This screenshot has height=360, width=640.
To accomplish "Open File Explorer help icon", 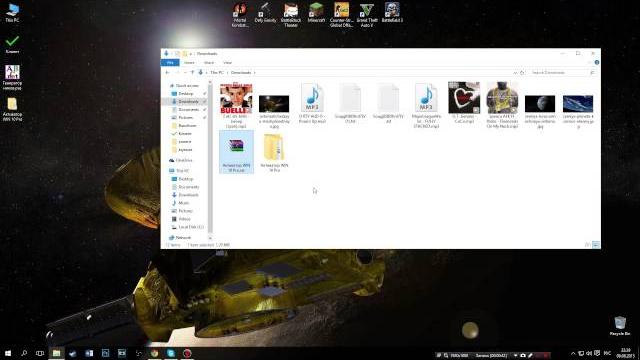I will point(597,62).
